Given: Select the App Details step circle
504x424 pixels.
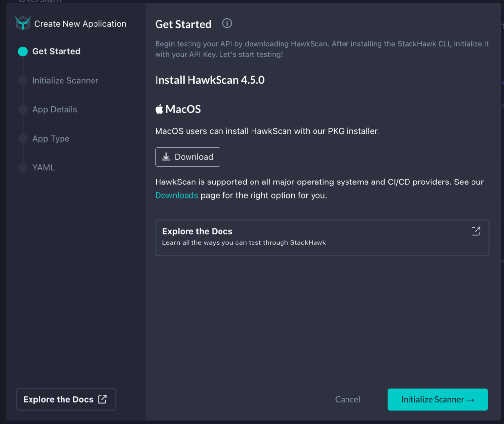Looking at the screenshot, I should pyautogui.click(x=22, y=109).
